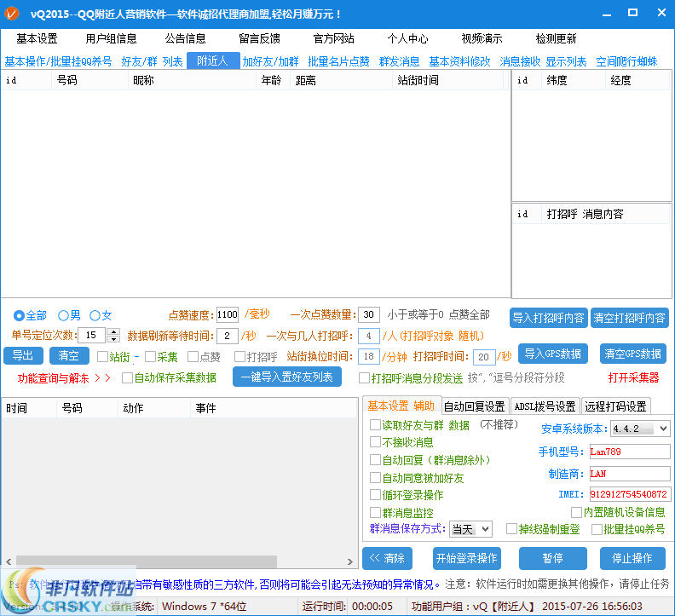Enable 打招呼消息分段发送 checkbox
The height and width of the screenshot is (616, 675).
[x=364, y=378]
